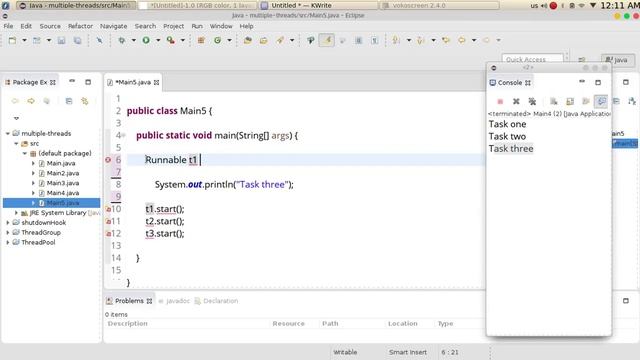Image resolution: width=640 pixels, height=360 pixels.
Task: Click Terminate red square in Console
Action: click(500, 101)
